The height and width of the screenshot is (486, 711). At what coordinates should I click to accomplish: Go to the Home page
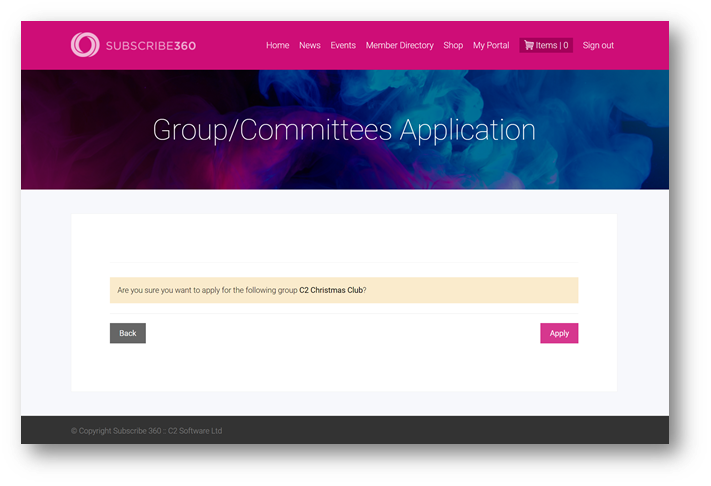point(278,45)
